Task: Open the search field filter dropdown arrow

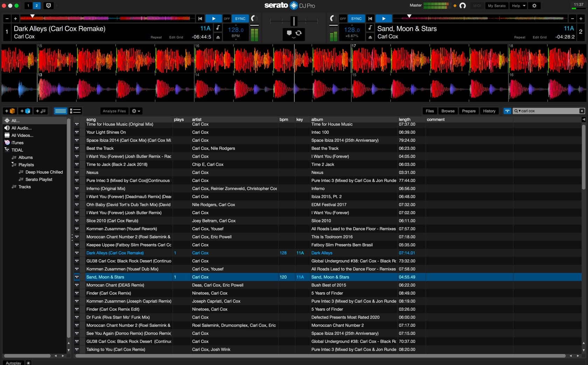Action: [519, 111]
